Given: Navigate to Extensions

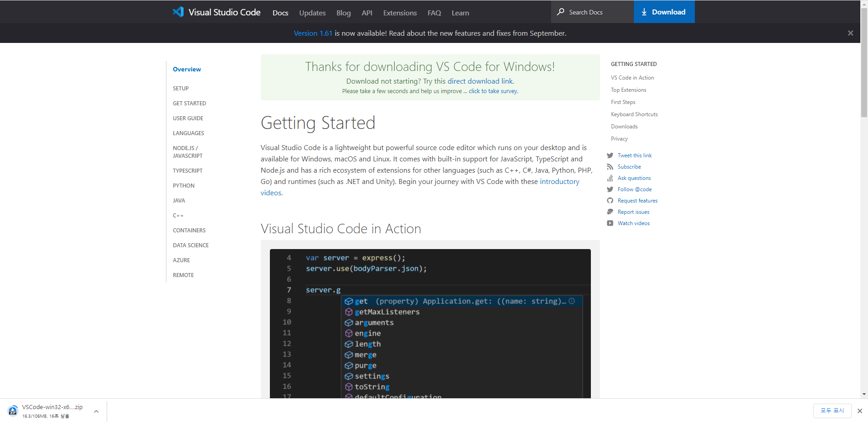Looking at the screenshot, I should click(400, 13).
